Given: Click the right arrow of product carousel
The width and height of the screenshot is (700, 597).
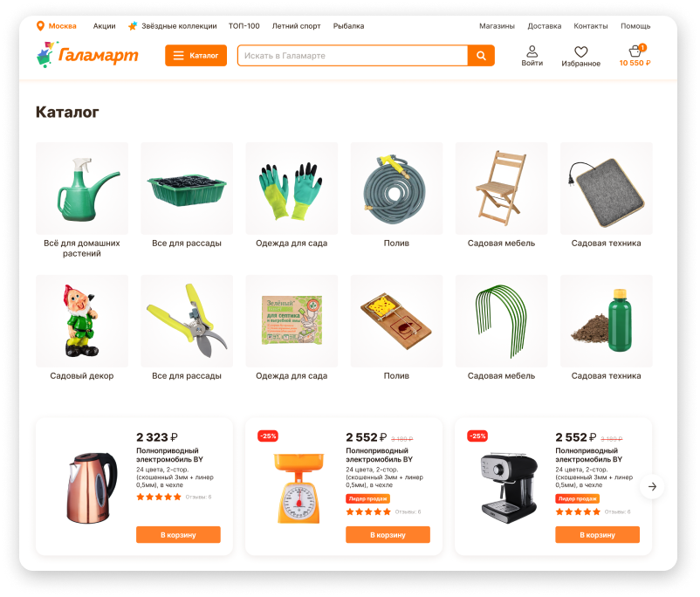Looking at the screenshot, I should click(652, 486).
